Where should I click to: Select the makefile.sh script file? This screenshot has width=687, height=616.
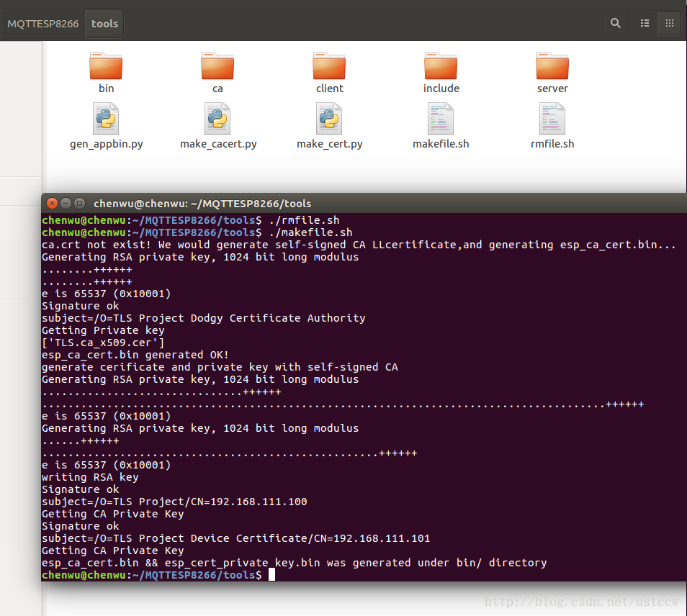pos(441,126)
